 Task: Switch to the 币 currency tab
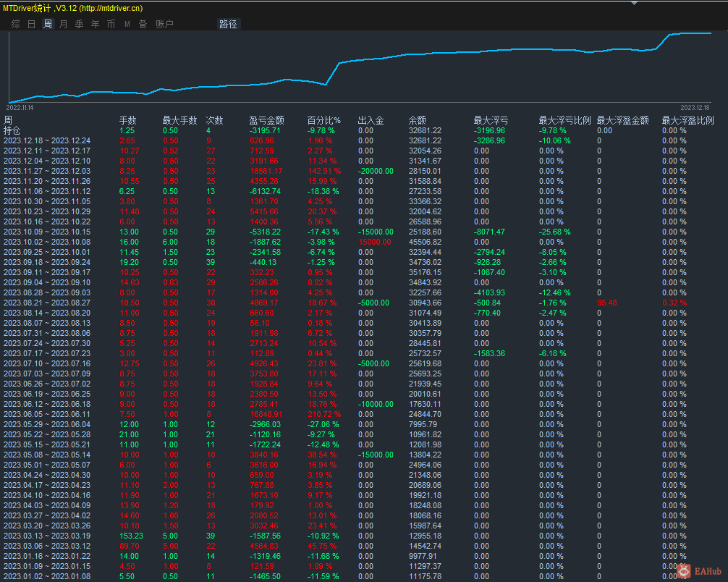111,24
